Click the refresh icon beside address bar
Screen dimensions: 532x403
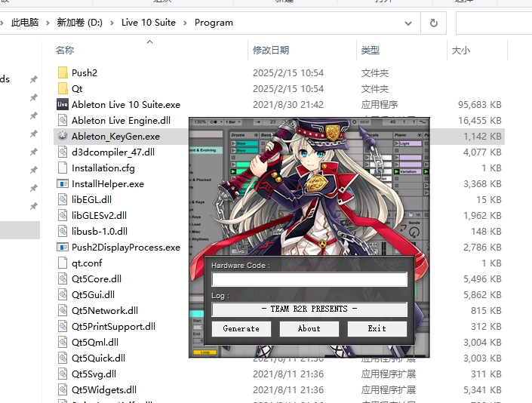point(434,23)
